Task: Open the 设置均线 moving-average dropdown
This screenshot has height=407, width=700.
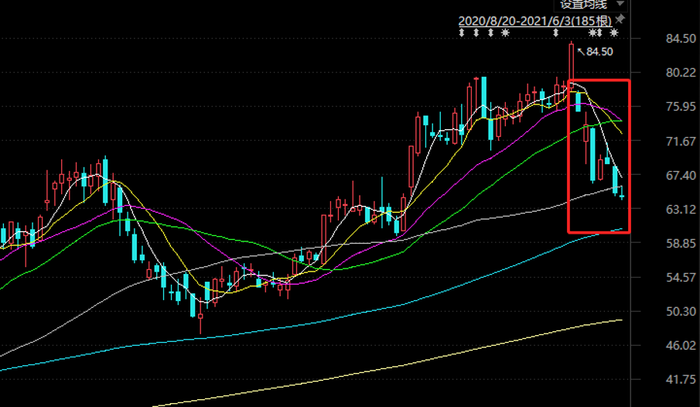Action: 592,4
